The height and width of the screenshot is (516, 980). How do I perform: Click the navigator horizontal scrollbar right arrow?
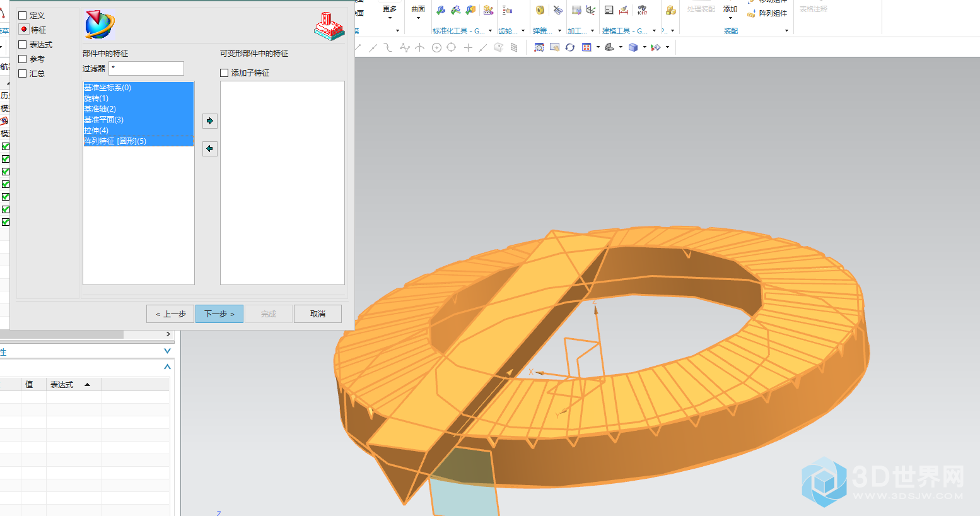coord(168,334)
